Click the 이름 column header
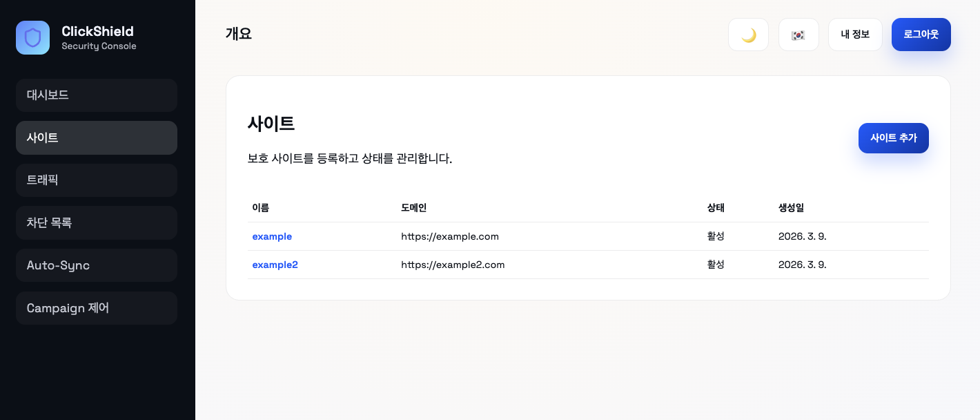Viewport: 980px width, 420px height. pyautogui.click(x=261, y=207)
